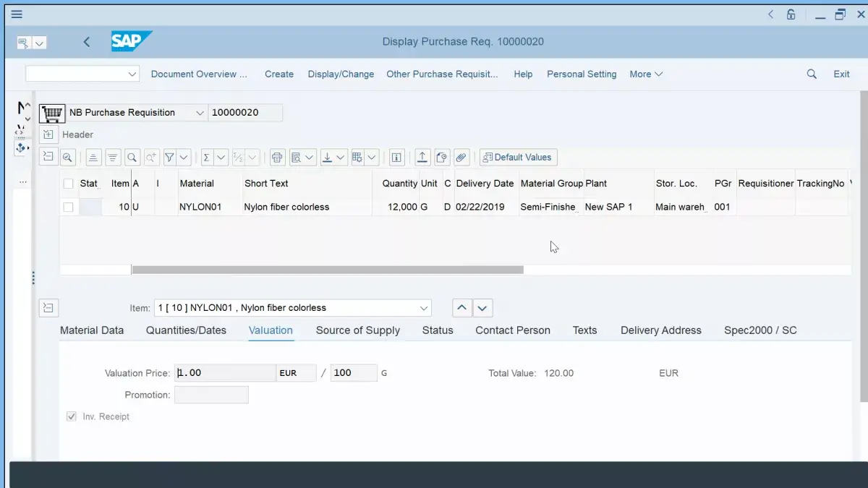The image size is (868, 488).
Task: Click Create in the menu bar
Action: point(279,74)
